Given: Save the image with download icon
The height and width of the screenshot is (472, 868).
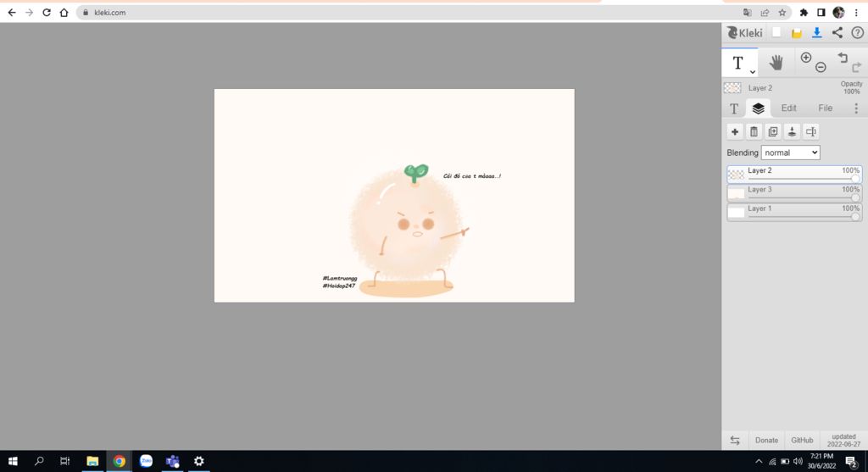Looking at the screenshot, I should point(816,33).
